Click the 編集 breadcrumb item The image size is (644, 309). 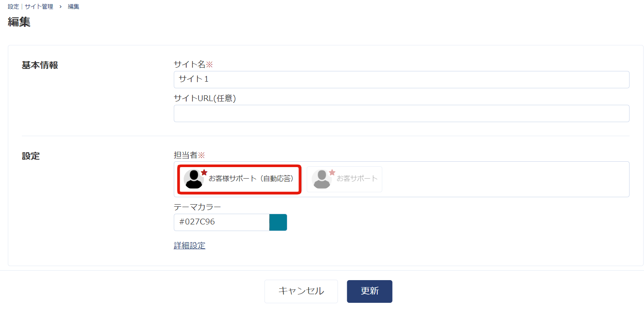pos(73,7)
